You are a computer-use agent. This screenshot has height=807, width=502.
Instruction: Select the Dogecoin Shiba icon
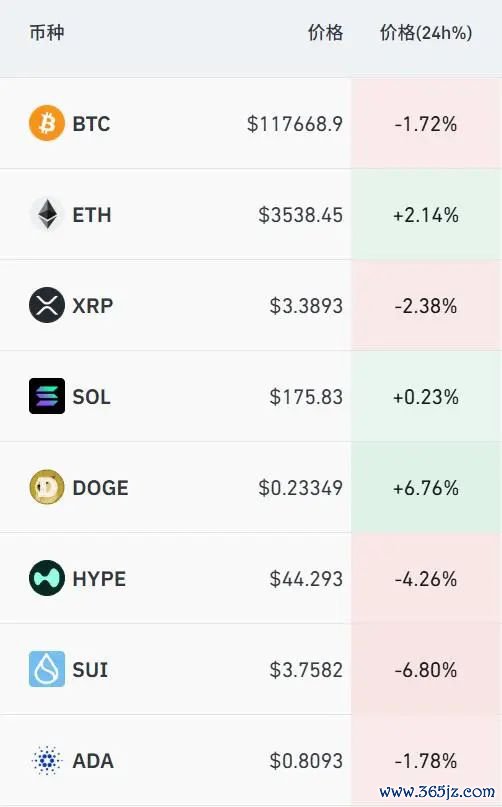pos(47,487)
